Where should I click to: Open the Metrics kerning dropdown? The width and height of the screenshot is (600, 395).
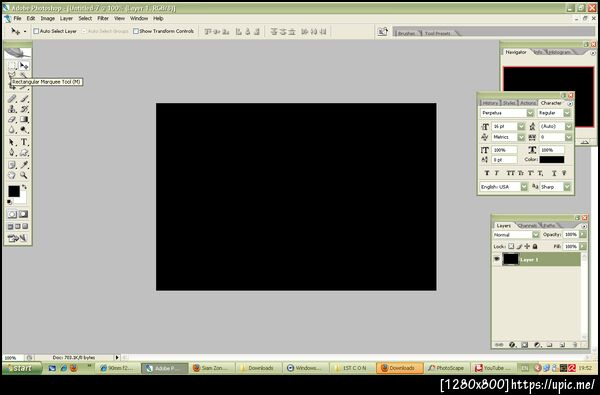pos(521,137)
